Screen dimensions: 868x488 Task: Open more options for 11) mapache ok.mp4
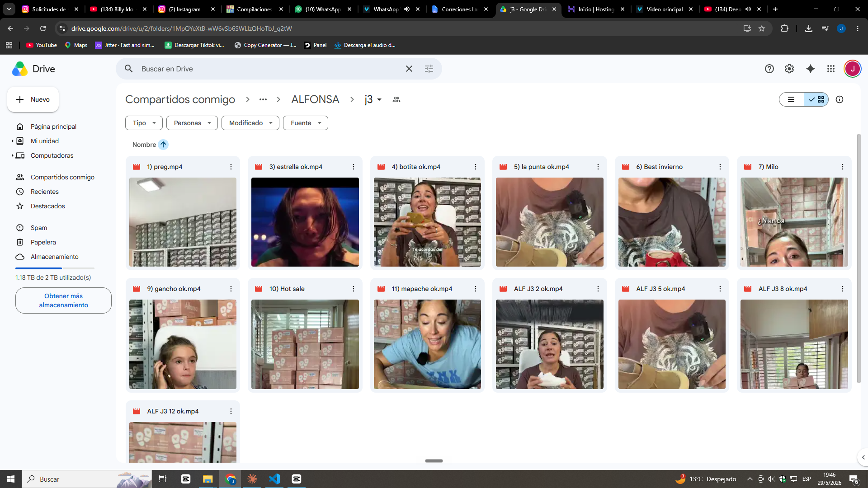point(476,289)
